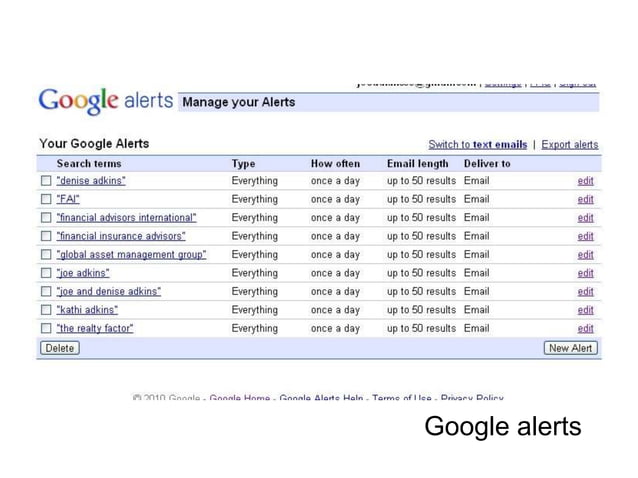Click the Google alerts logo
The width and height of the screenshot is (638, 478).
coord(104,102)
